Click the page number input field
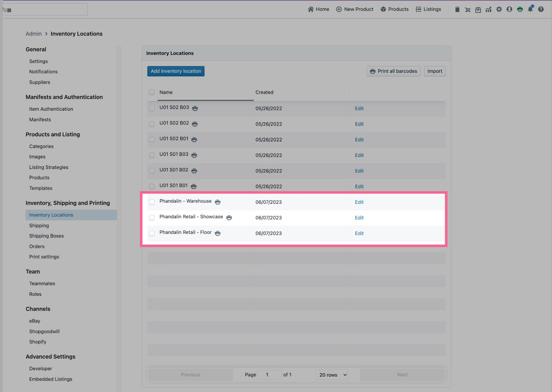This screenshot has height=392, width=552. [269, 375]
